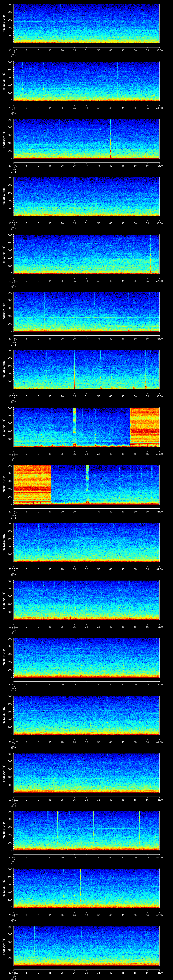This screenshot has width=173, height=980.
Task: Click the red noise block starting in the 20:36:00 spectrogram
Action: point(144,426)
